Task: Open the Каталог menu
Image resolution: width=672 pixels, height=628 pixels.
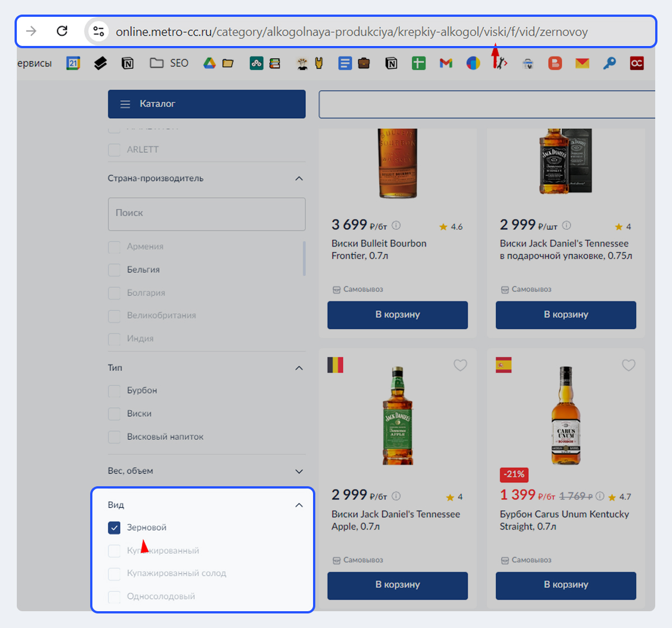Action: point(207,104)
